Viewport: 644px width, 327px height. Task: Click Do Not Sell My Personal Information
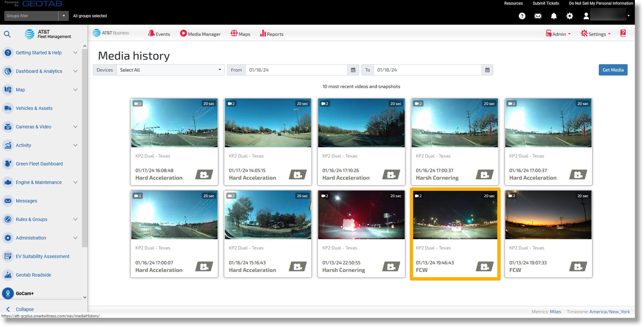pyautogui.click(x=601, y=3)
